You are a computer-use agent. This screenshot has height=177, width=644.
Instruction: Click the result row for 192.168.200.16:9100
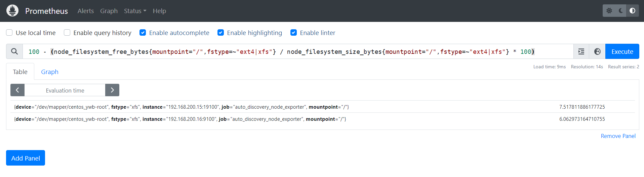pos(323,119)
